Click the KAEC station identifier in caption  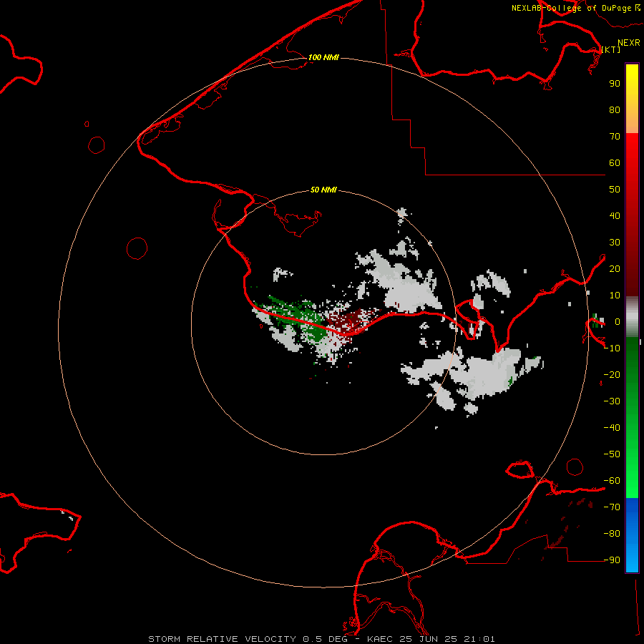tap(381, 639)
